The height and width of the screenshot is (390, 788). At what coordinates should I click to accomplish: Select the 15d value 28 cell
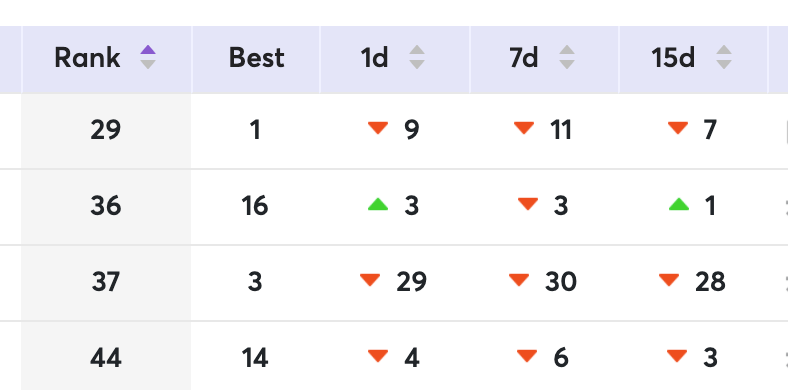pos(694,282)
